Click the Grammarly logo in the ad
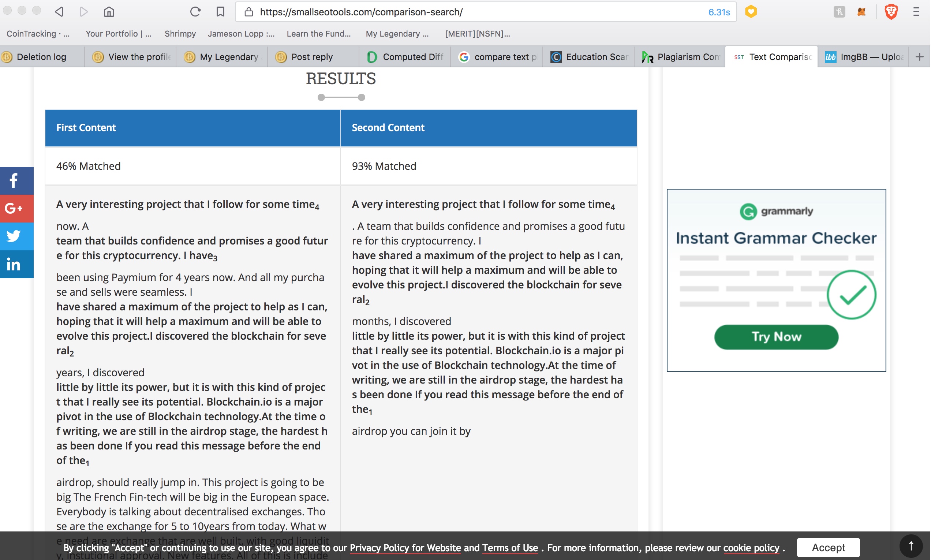Image resolution: width=931 pixels, height=560 pixels. (x=776, y=211)
